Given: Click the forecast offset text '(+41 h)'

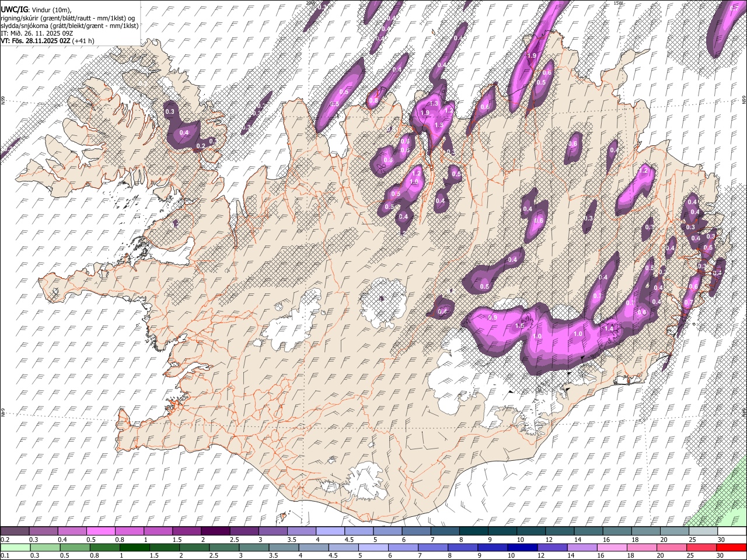Looking at the screenshot, I should click(83, 41).
